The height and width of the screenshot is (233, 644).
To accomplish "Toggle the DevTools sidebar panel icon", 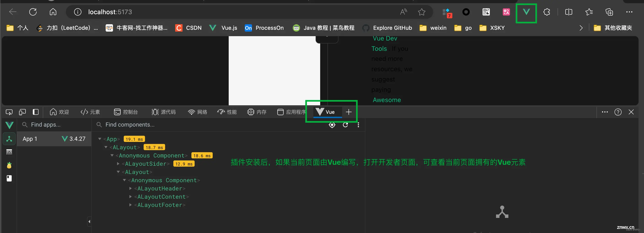I will pyautogui.click(x=35, y=112).
